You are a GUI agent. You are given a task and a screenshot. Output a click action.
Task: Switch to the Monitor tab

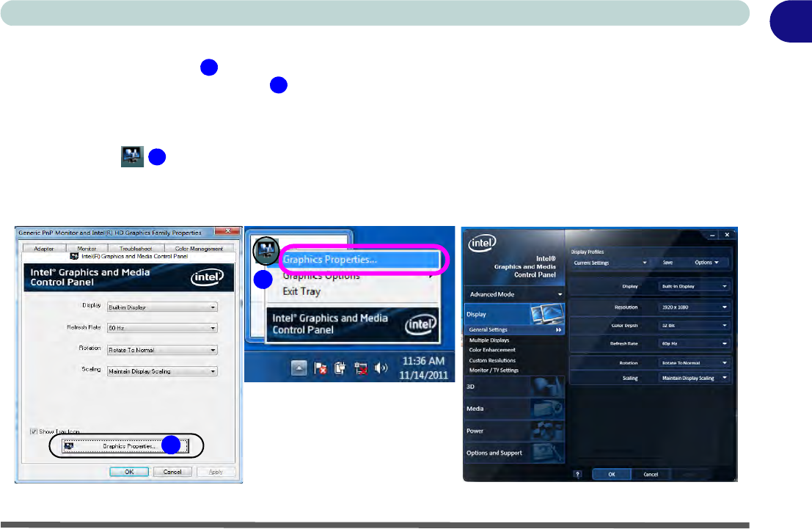tap(87, 248)
